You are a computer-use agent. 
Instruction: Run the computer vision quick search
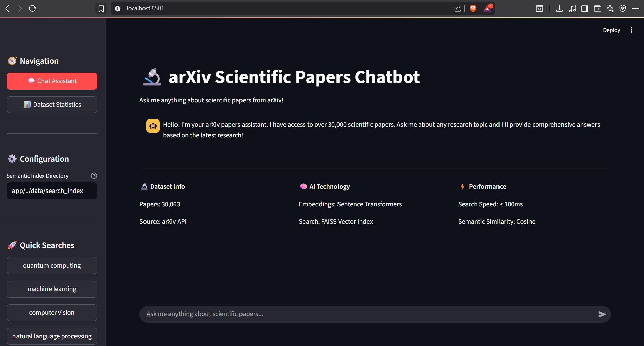(x=52, y=313)
